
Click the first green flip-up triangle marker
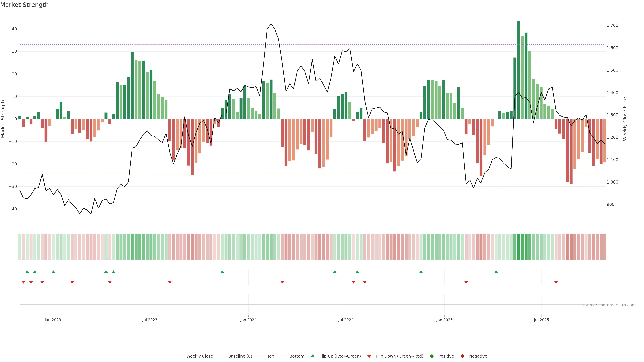click(27, 272)
